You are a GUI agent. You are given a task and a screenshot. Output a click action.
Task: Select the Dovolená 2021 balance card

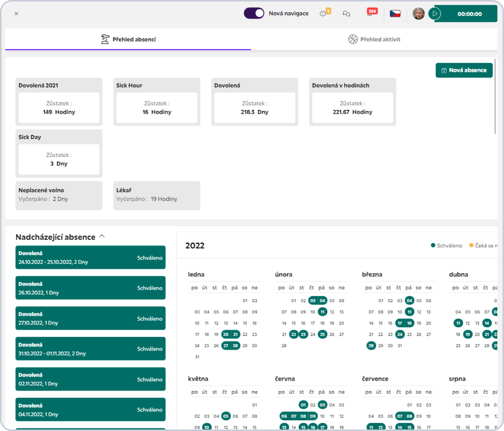(59, 102)
